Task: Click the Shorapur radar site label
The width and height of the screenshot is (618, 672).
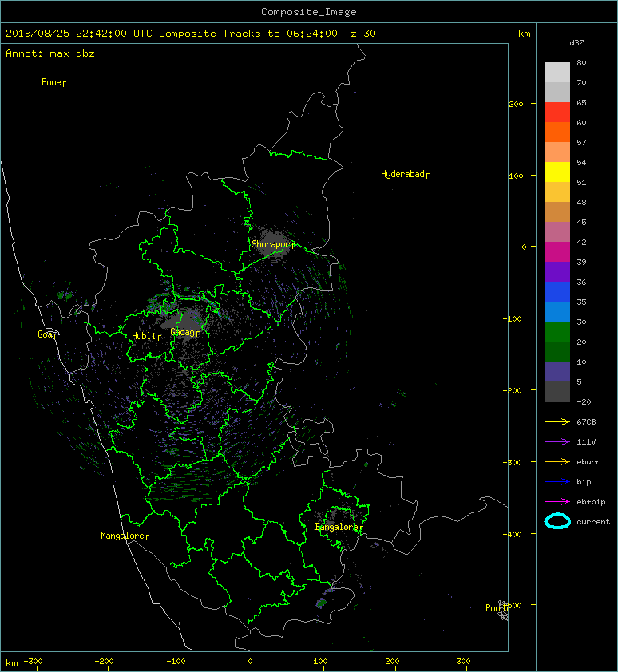Action: click(x=271, y=244)
